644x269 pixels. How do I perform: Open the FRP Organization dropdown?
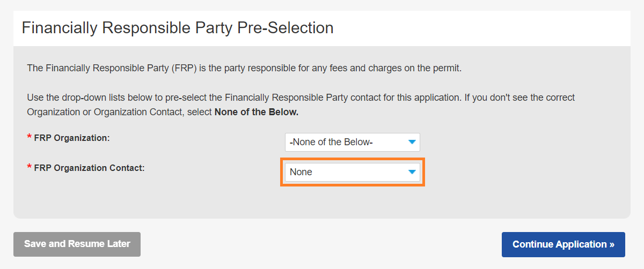point(352,142)
